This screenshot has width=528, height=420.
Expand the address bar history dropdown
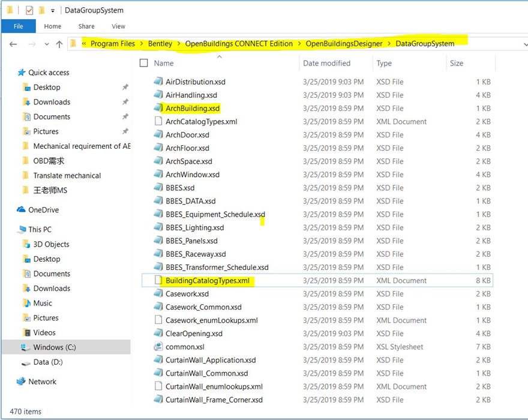tap(525, 44)
